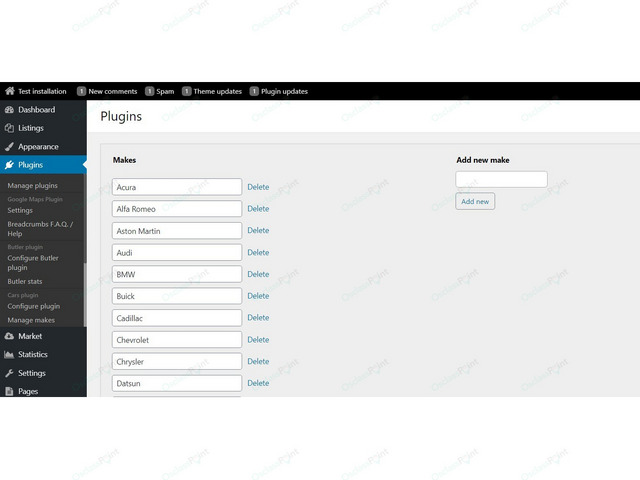Click the Appearance brush icon
Viewport: 640px width, 480px height.
[9, 147]
